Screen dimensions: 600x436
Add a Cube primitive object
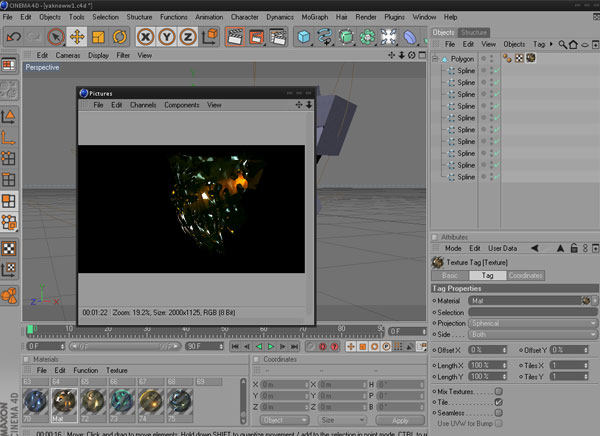(304, 37)
